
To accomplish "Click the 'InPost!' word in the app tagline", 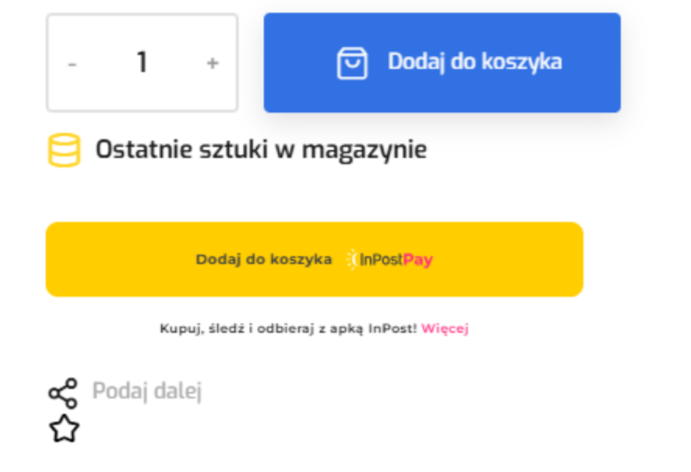I will (394, 328).
